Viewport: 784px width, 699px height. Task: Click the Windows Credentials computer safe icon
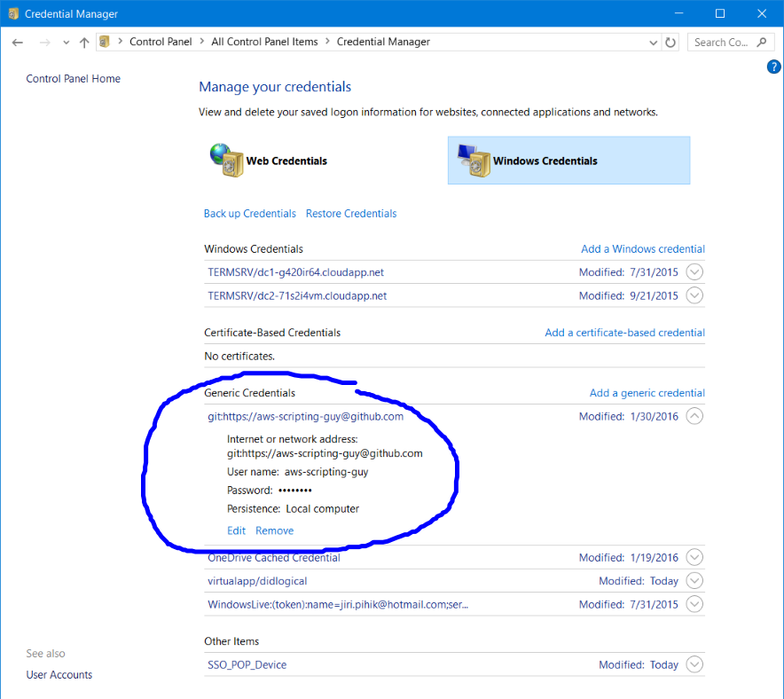[474, 160]
